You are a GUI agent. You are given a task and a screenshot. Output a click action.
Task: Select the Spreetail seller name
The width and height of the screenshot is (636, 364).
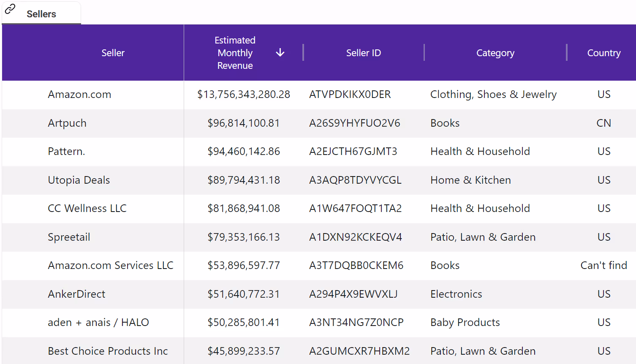click(69, 237)
